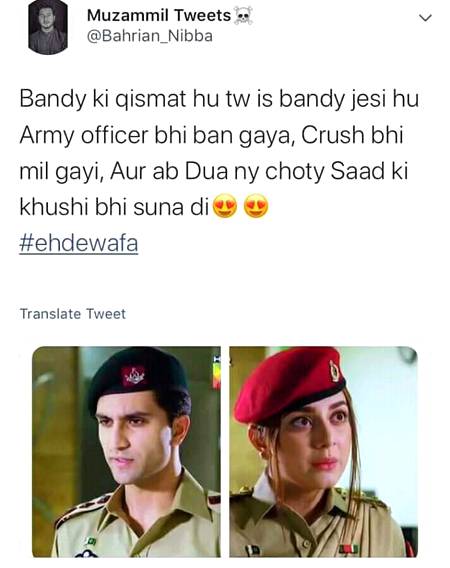Click the first heart-eyes emoji
This screenshot has width=450, height=568.
click(x=225, y=206)
